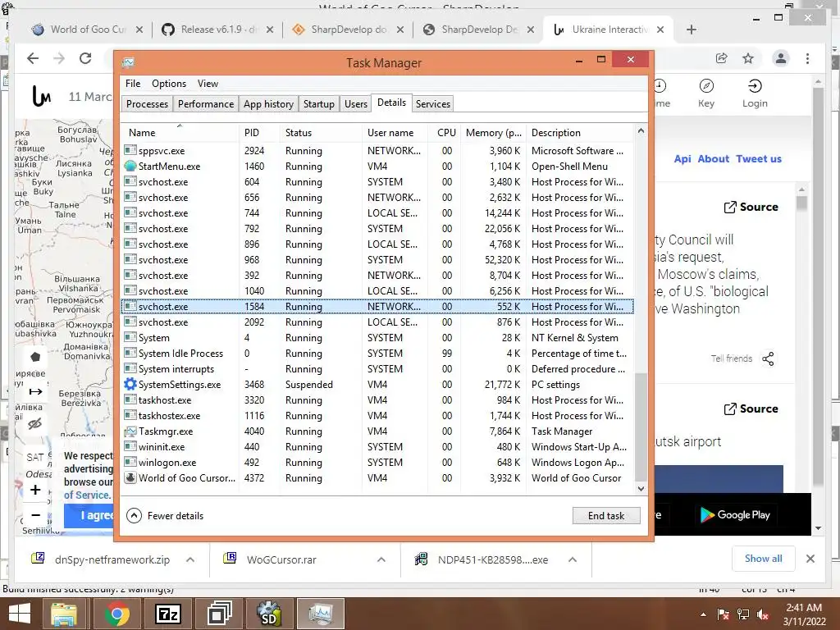
Task: Open the Windows Start button
Action: (x=20, y=614)
